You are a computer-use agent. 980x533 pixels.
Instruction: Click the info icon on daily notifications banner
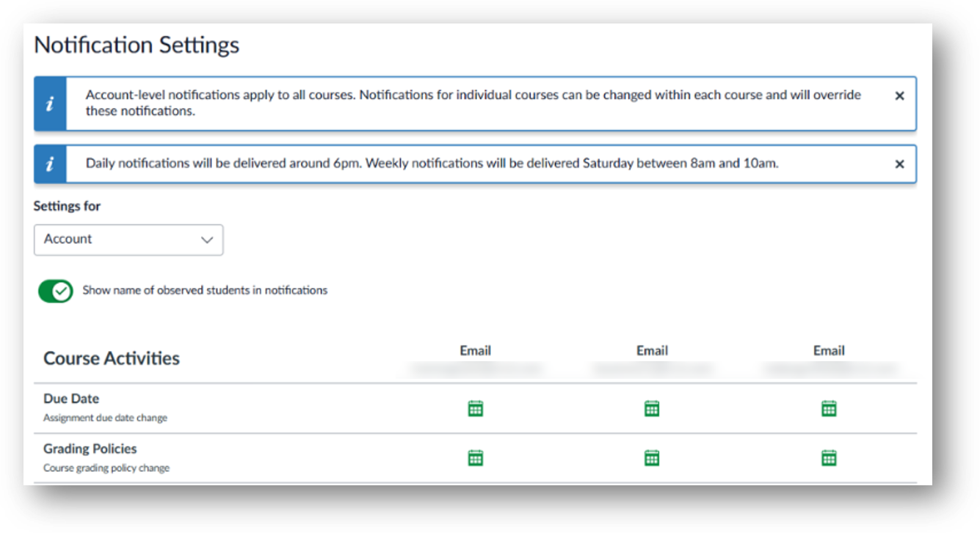pos(50,164)
